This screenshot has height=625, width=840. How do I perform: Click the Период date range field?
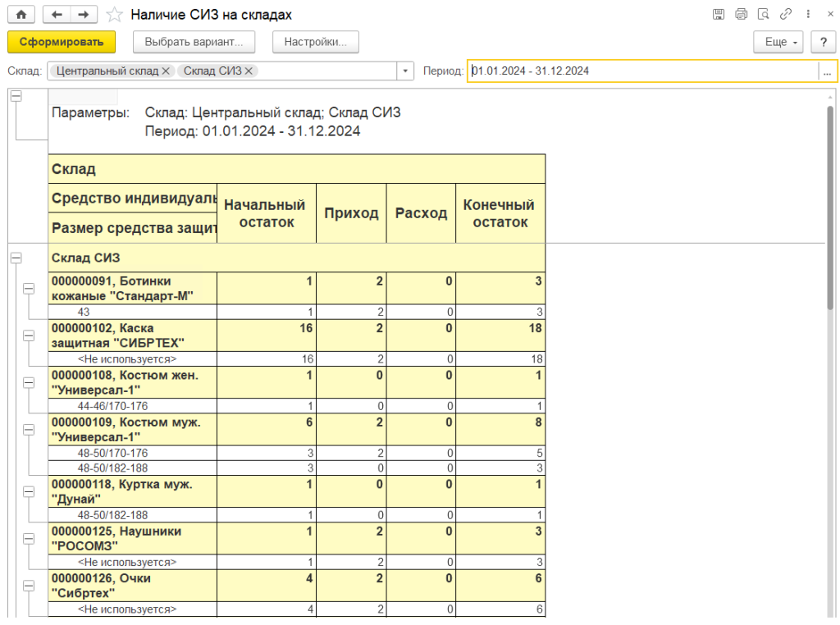click(643, 71)
